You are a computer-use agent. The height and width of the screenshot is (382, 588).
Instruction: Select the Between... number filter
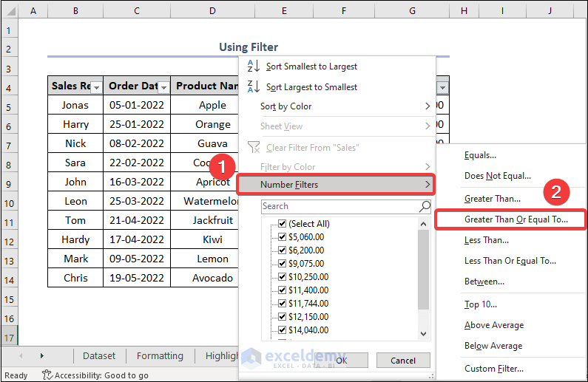(x=484, y=282)
